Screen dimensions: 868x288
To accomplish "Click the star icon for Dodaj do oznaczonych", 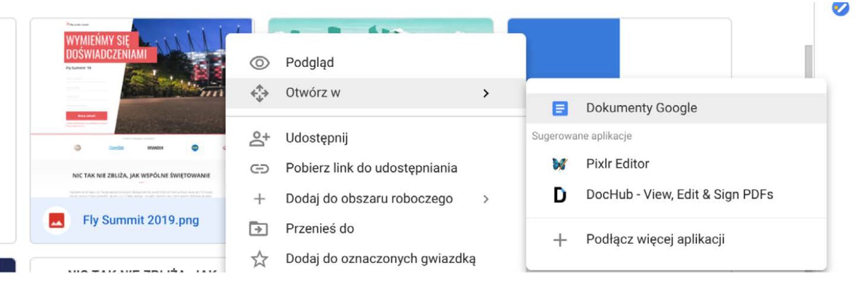I will pos(259,259).
